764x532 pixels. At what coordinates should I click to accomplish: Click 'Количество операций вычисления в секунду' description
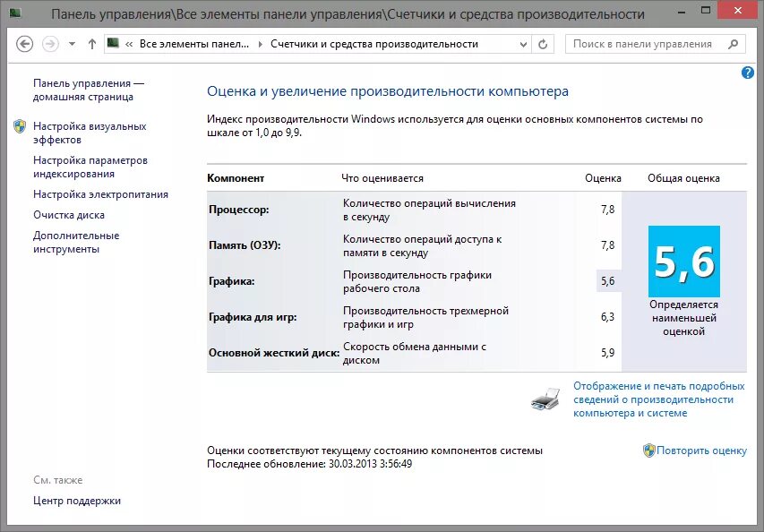point(429,210)
